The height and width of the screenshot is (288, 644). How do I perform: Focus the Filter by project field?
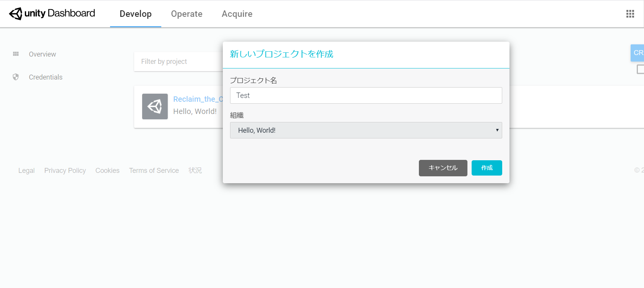point(178,62)
